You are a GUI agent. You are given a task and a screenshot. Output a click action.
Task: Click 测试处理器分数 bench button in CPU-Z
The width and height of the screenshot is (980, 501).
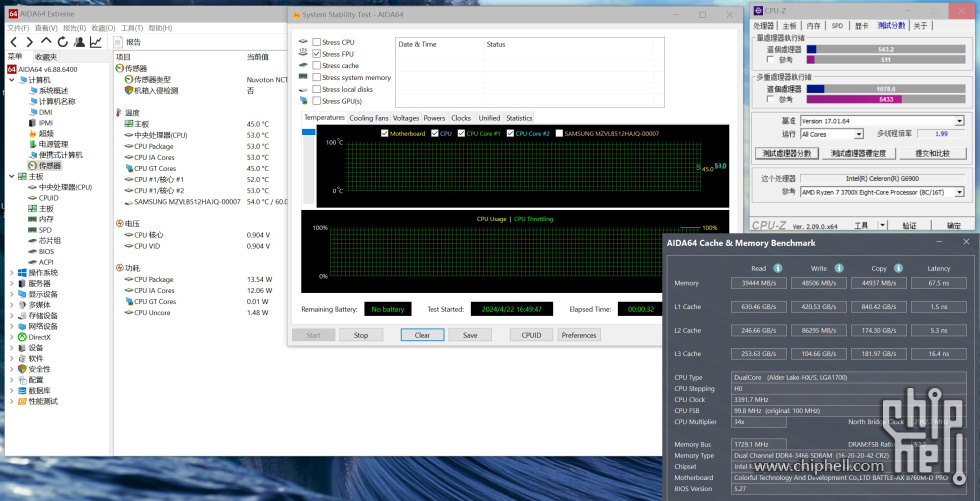(x=787, y=153)
